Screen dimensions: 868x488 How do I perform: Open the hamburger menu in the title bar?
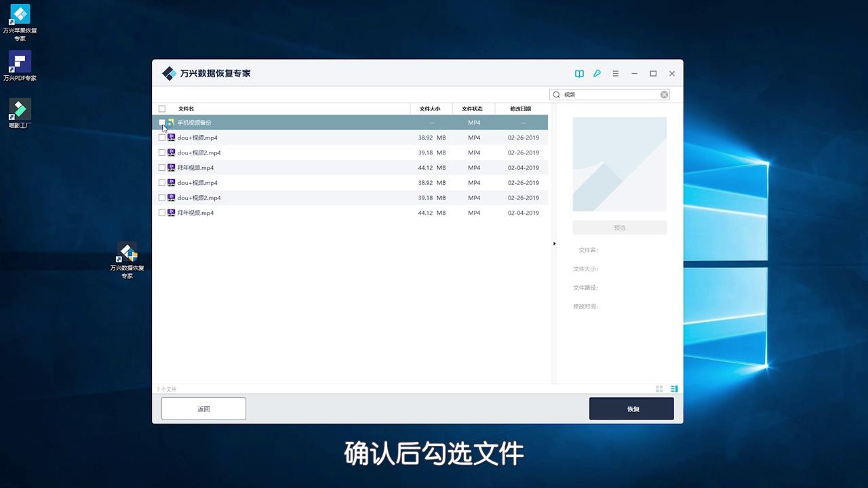tap(615, 73)
